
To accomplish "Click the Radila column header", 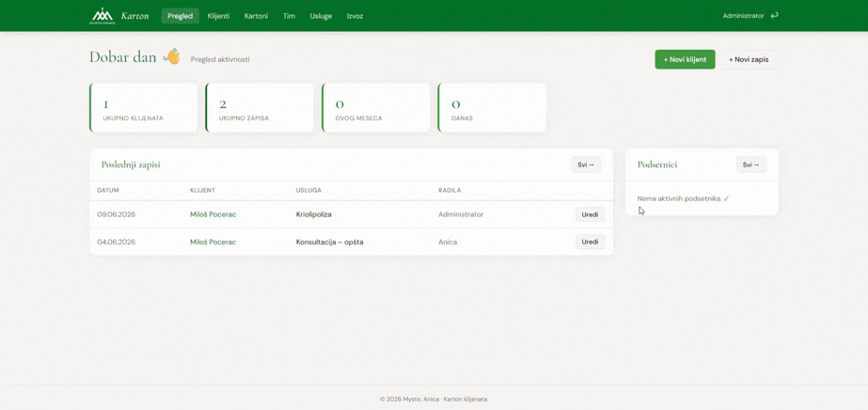I will (x=450, y=190).
